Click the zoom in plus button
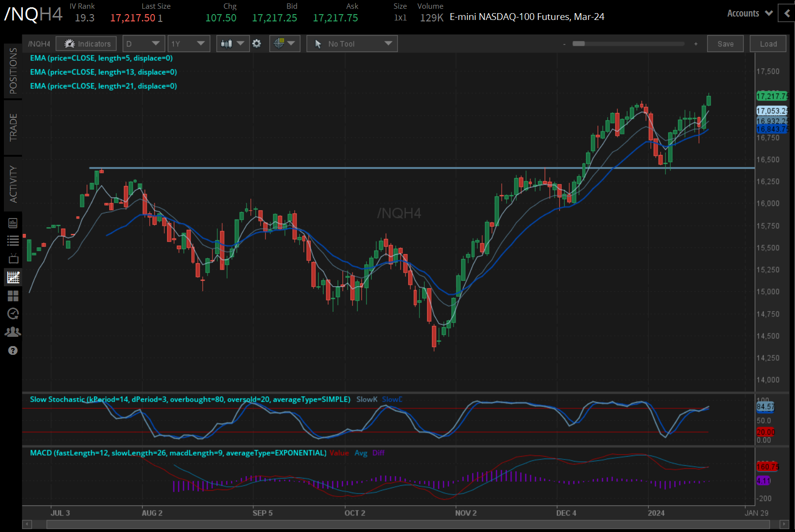Screen dimensions: 795x532 tap(696, 44)
